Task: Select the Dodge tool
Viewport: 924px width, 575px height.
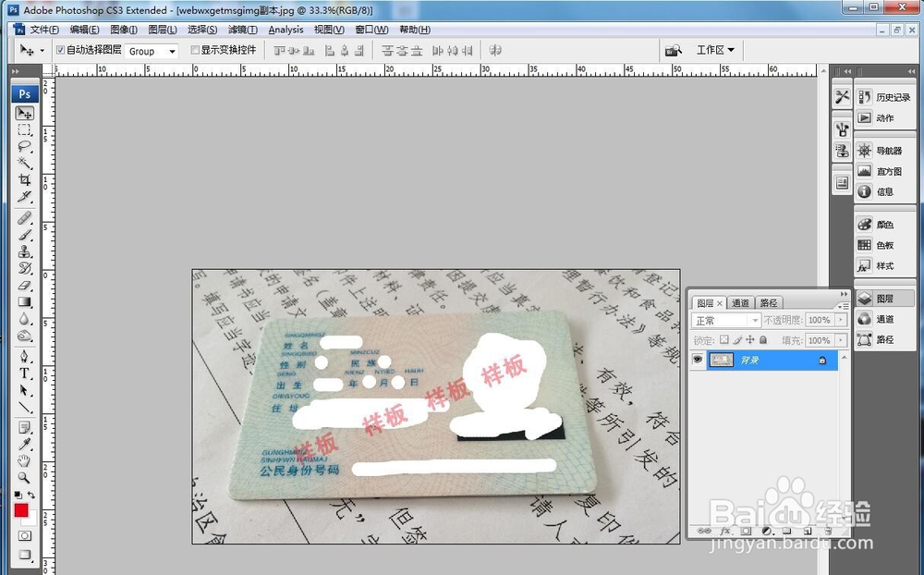Action: pyautogui.click(x=25, y=336)
